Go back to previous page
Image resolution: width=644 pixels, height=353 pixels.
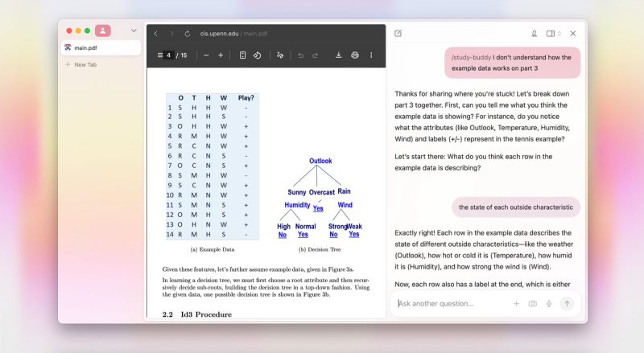(155, 34)
